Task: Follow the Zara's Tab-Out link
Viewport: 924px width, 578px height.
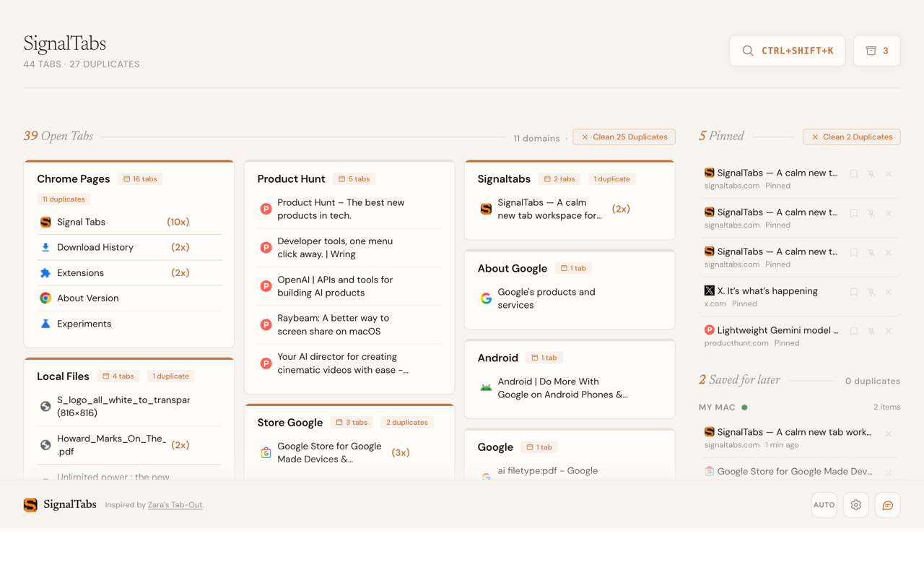Action: point(175,505)
